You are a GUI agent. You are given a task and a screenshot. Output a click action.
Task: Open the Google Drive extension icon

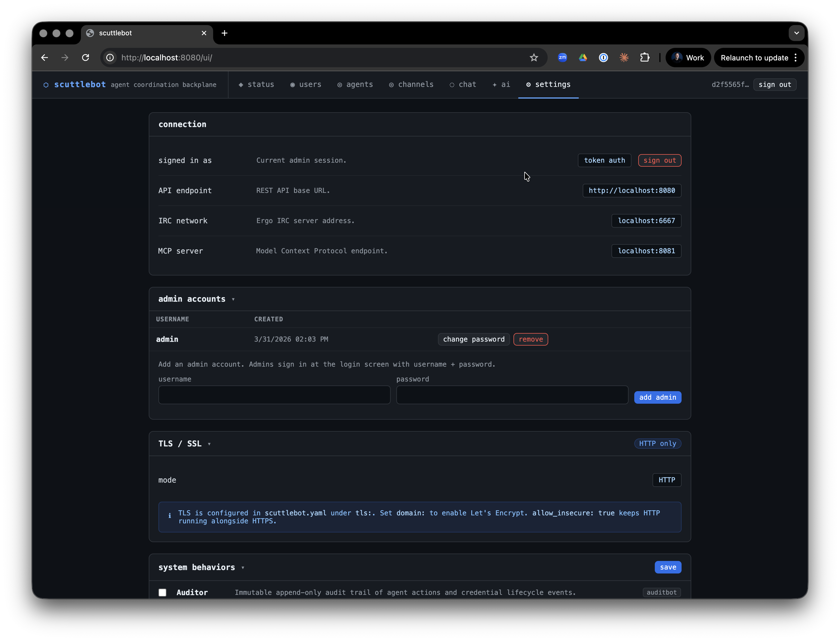[583, 58]
